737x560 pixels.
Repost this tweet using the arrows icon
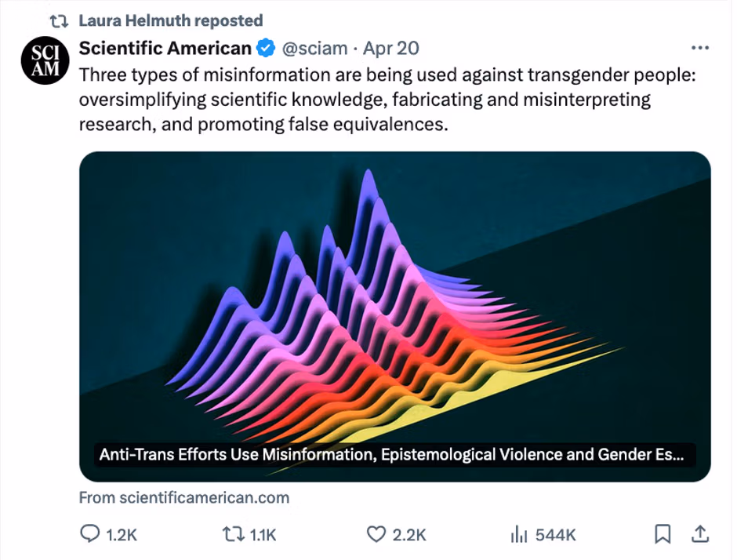pos(233,534)
